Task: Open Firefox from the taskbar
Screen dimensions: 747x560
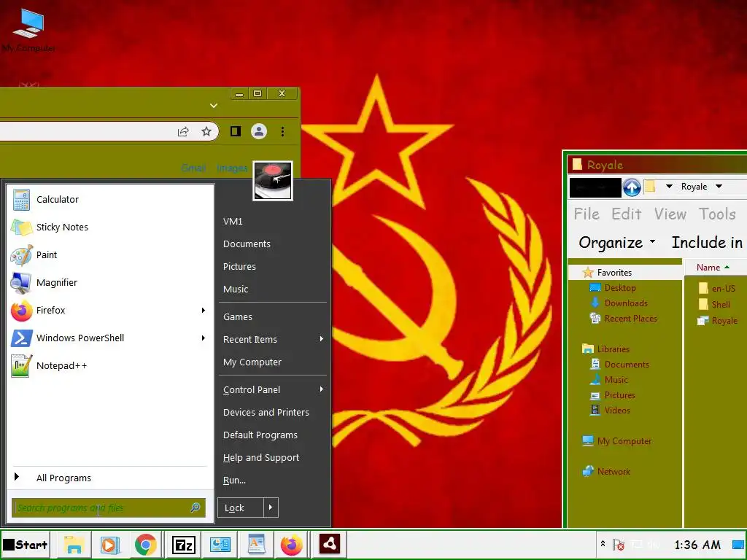Action: click(292, 545)
